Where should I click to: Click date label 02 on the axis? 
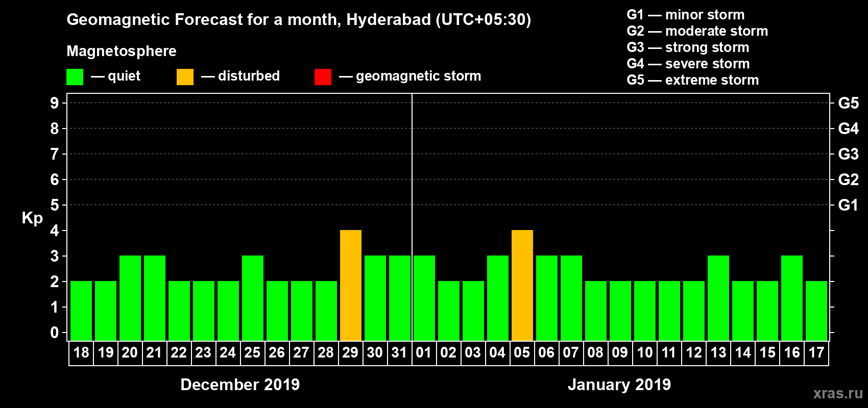pos(448,352)
